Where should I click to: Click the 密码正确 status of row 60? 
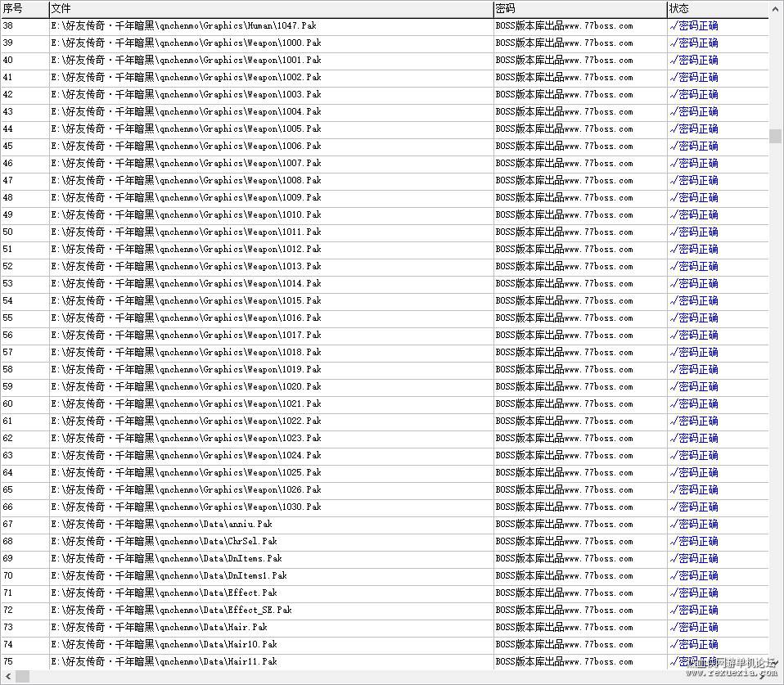tap(694, 404)
